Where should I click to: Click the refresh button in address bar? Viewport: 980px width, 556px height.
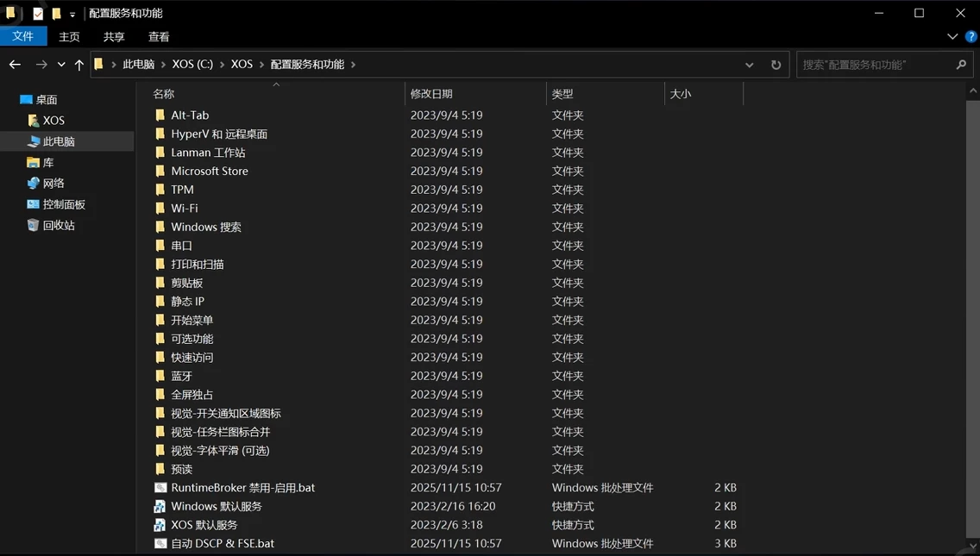pyautogui.click(x=776, y=65)
